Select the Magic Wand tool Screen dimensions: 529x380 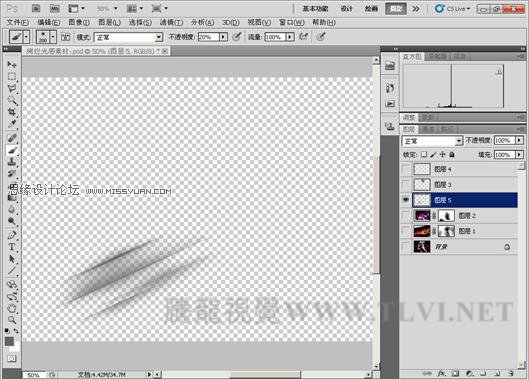click(12, 100)
